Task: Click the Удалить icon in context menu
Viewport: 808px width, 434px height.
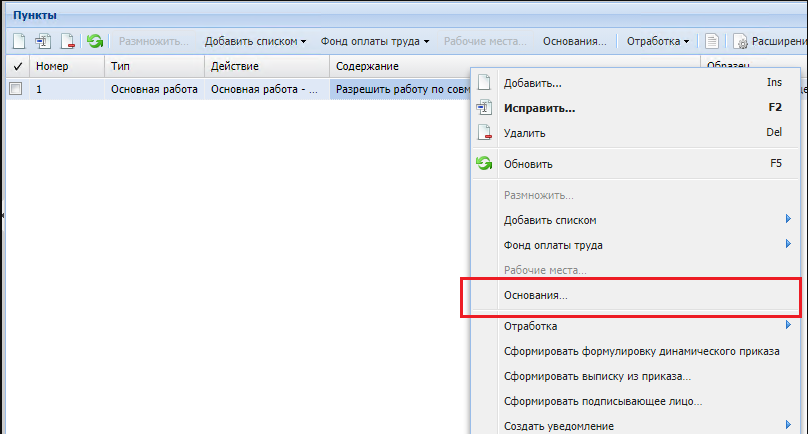Action: click(484, 133)
